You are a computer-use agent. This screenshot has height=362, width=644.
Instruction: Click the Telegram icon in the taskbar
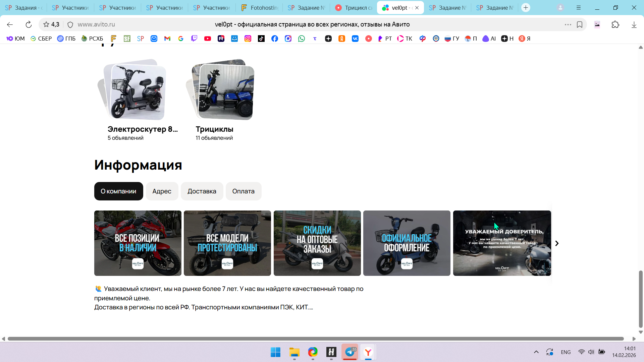coord(350,352)
